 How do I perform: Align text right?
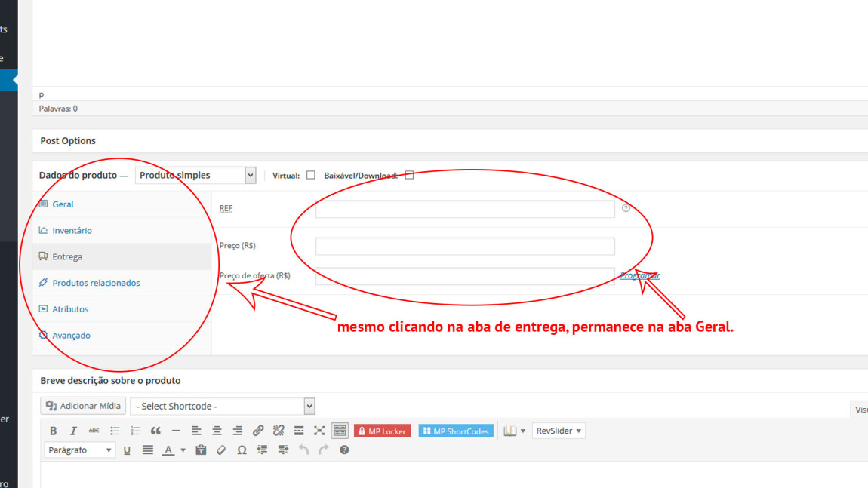238,431
